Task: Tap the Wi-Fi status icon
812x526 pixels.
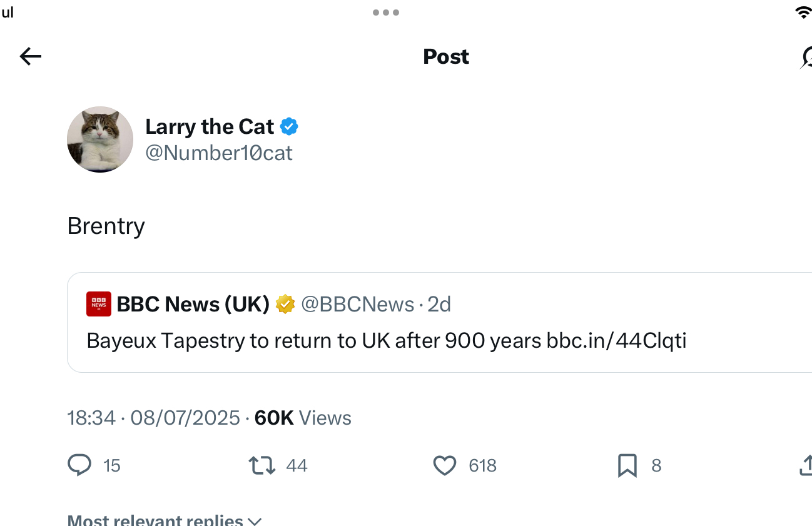Action: (803, 13)
